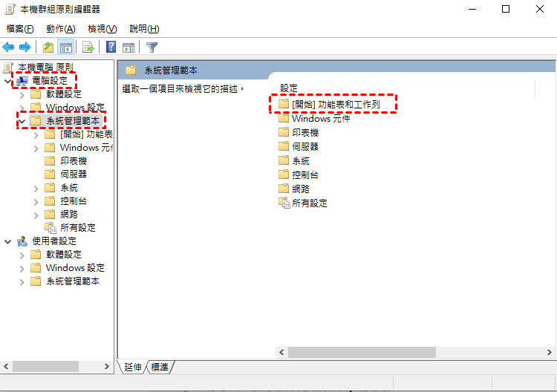This screenshot has width=557, height=392.
Task: Click the Back arrow toolbar icon
Action: coord(8,48)
